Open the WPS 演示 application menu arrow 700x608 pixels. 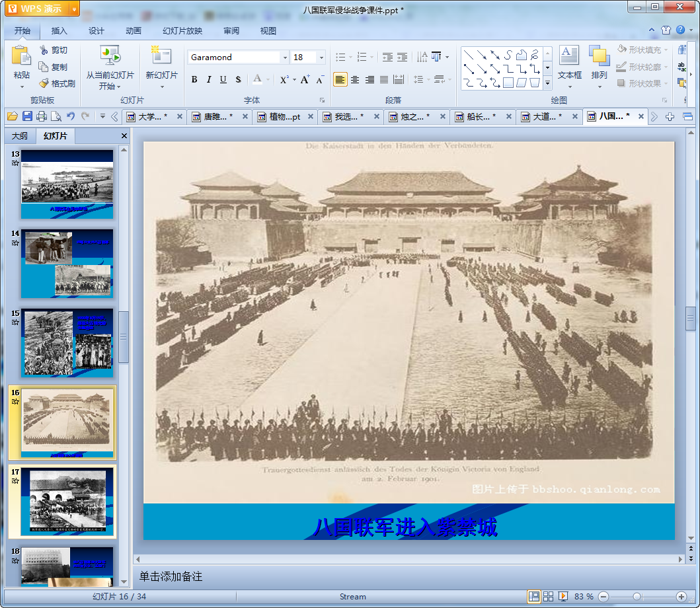pyautogui.click(x=75, y=9)
